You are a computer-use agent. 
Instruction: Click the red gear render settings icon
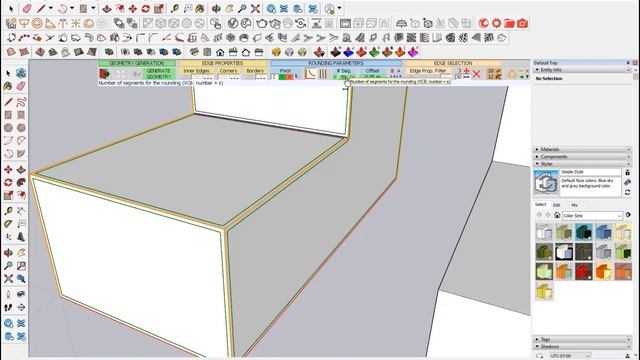tap(496, 23)
